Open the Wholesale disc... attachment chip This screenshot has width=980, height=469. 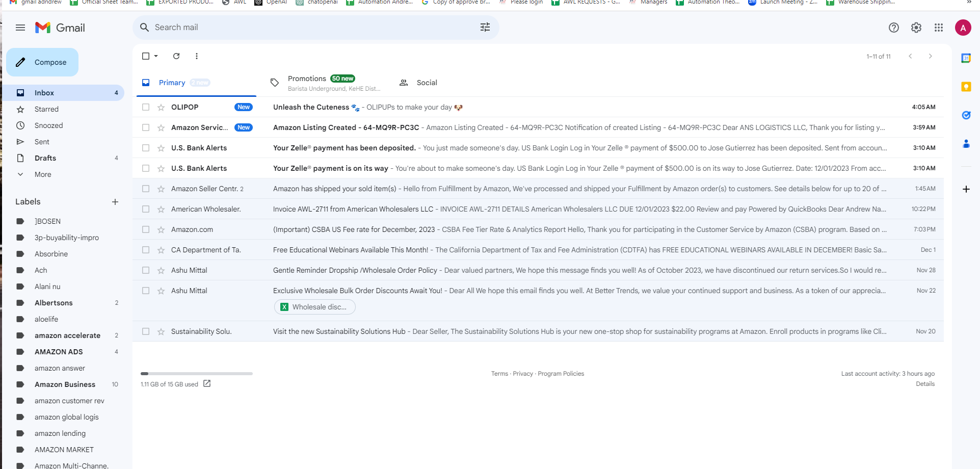tap(315, 307)
